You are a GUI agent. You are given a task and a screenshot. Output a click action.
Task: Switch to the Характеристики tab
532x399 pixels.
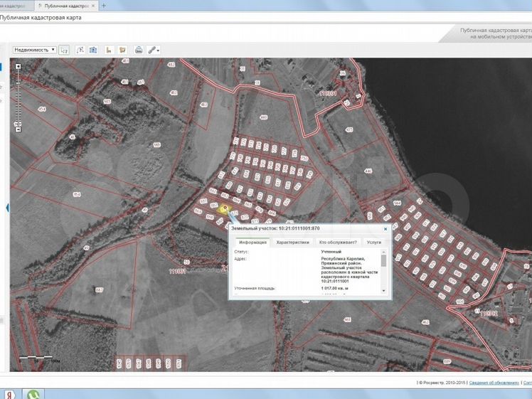click(x=292, y=243)
